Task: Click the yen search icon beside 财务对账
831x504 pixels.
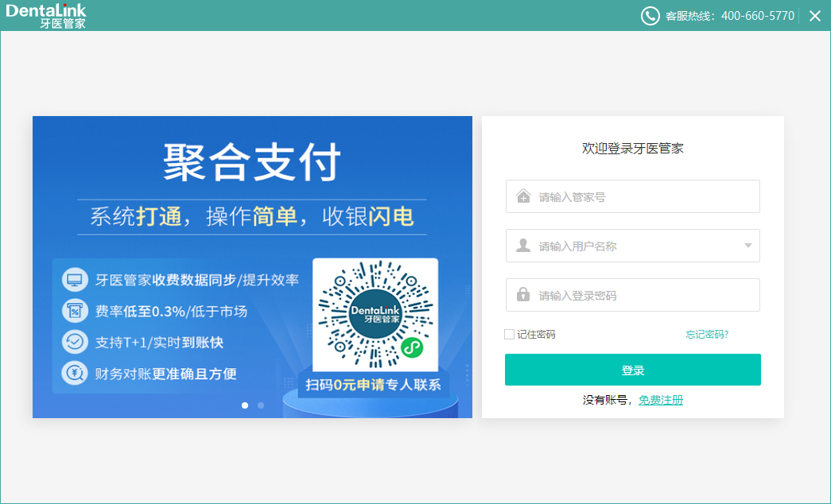Action: [75, 374]
